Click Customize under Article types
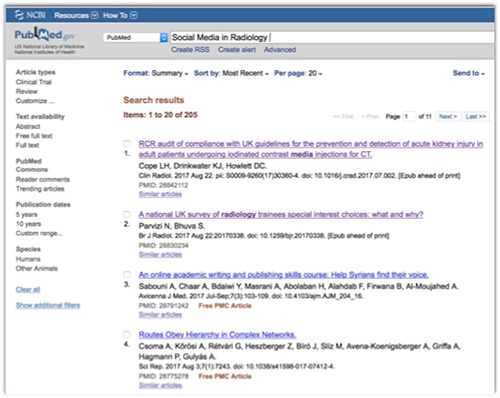 pyautogui.click(x=35, y=101)
